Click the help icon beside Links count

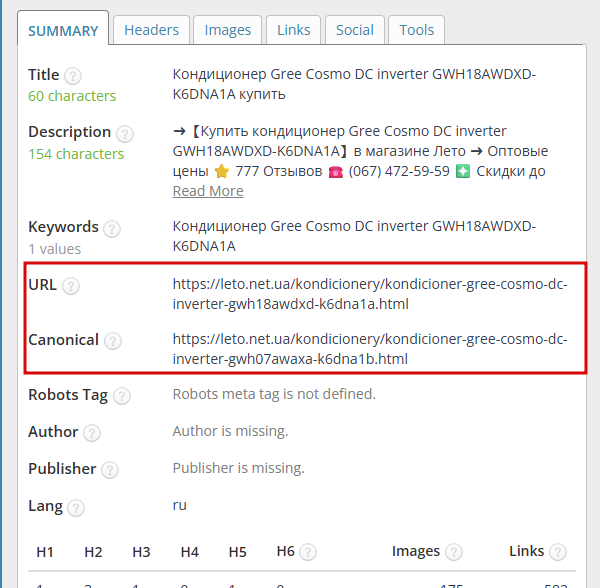(558, 552)
